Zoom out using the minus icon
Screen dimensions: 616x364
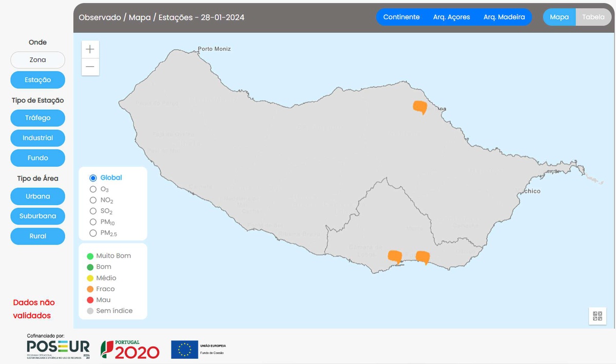pyautogui.click(x=90, y=67)
